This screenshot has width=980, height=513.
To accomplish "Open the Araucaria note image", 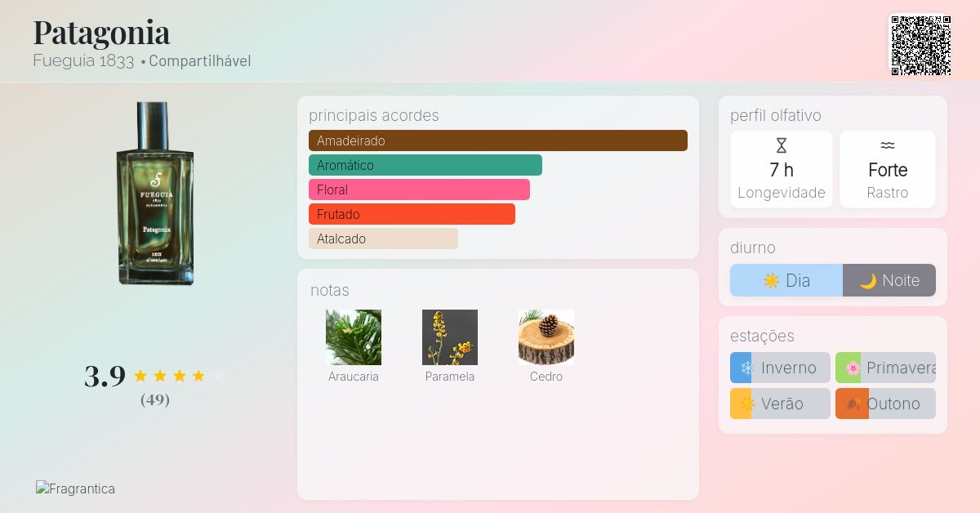I will click(354, 337).
